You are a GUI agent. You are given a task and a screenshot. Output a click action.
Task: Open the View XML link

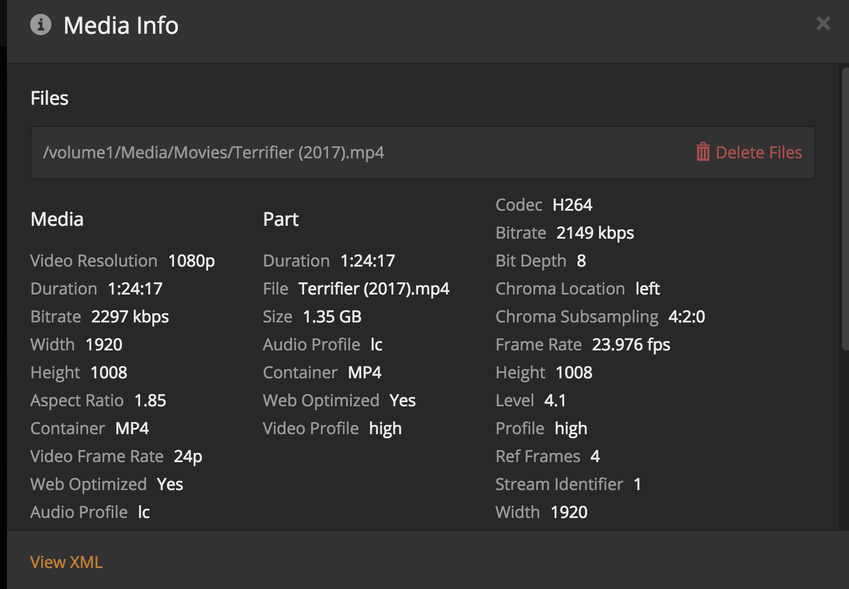66,562
